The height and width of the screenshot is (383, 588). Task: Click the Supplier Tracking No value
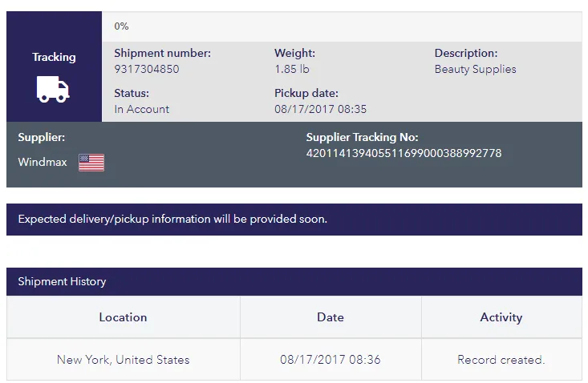(x=403, y=153)
